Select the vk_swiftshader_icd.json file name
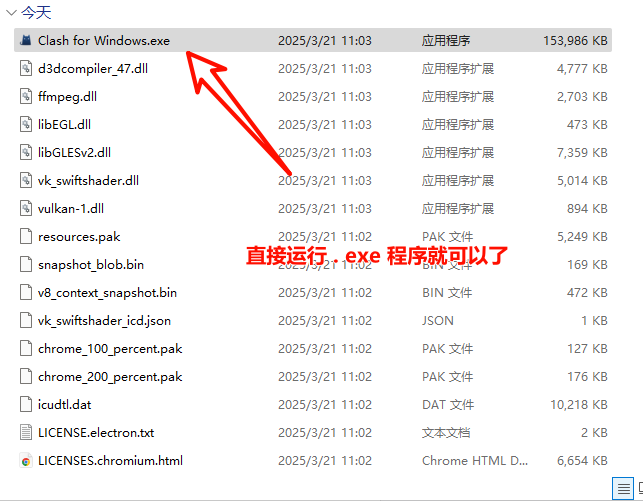The image size is (643, 501). tap(104, 321)
